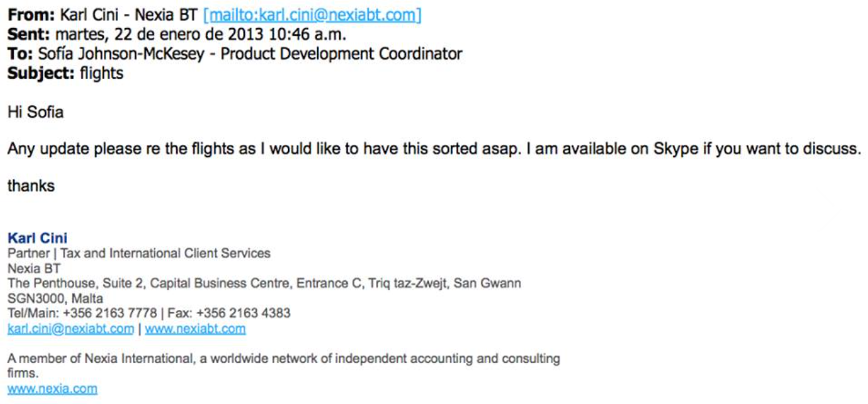Click the Sent: date line
Viewport: 868px width, 404px height.
pyautogui.click(x=177, y=34)
